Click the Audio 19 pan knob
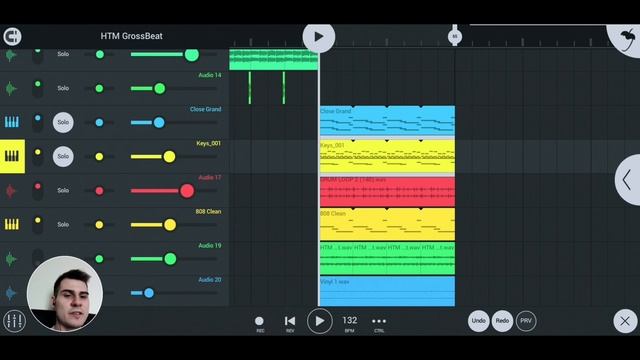Screen dimensions: 640x360 [x=99, y=259]
